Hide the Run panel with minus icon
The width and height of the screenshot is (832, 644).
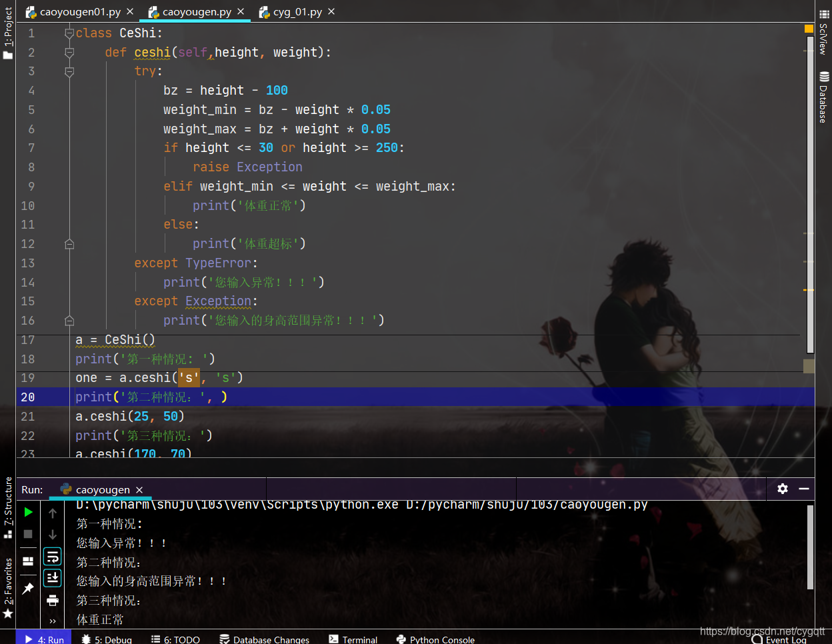[x=804, y=489]
